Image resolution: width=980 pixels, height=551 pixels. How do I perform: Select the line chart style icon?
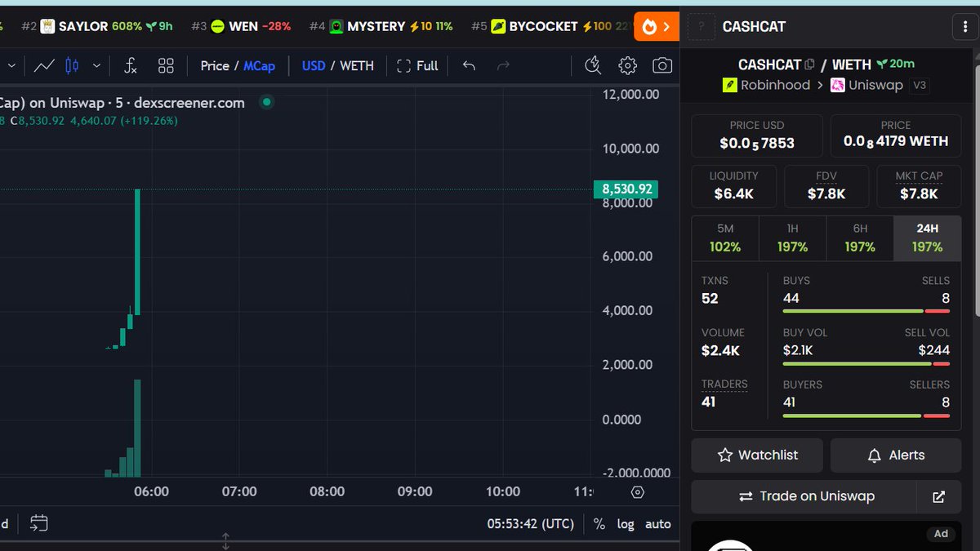point(44,65)
